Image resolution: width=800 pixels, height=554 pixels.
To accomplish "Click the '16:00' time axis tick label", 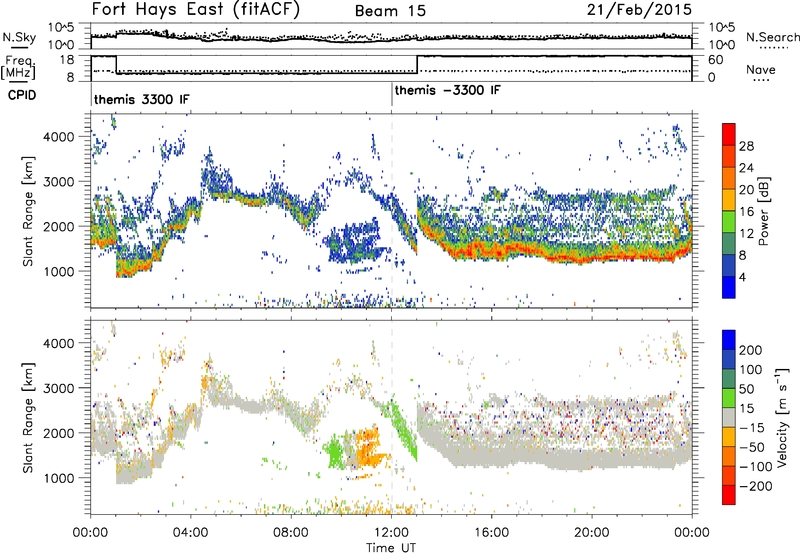I will tap(491, 533).
